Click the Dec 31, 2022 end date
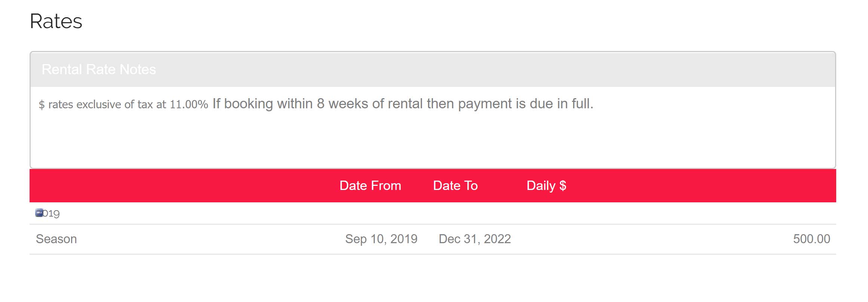 point(474,239)
